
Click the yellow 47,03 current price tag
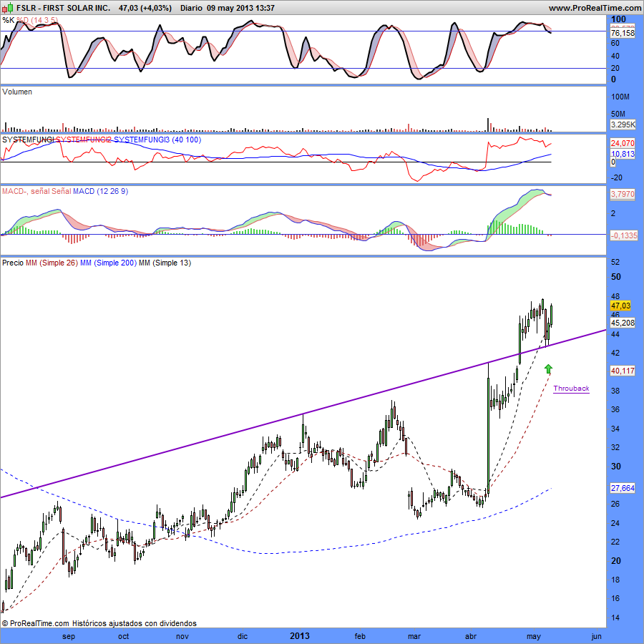pyautogui.click(x=620, y=306)
